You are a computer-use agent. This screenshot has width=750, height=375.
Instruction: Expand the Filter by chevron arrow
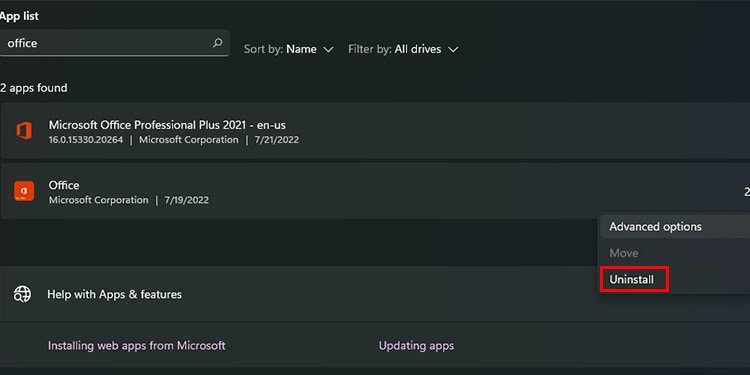point(453,50)
